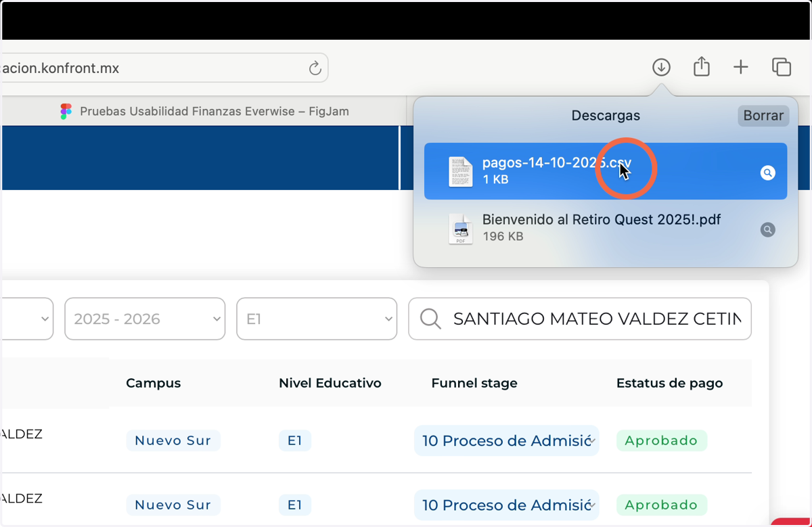Image resolution: width=812 pixels, height=527 pixels.
Task: Click first row E1 level tag
Action: click(x=294, y=440)
